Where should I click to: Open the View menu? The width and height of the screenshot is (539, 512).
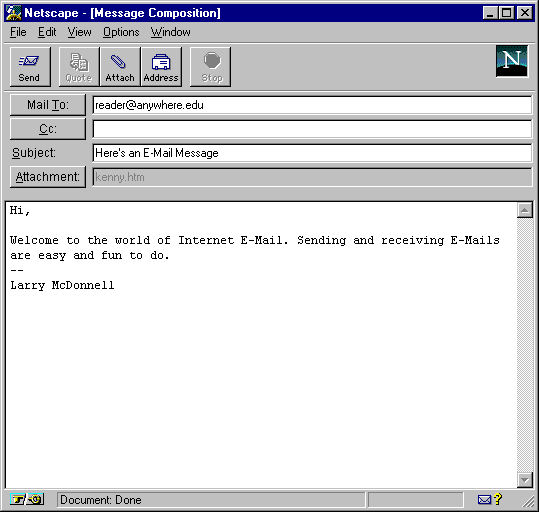(79, 32)
